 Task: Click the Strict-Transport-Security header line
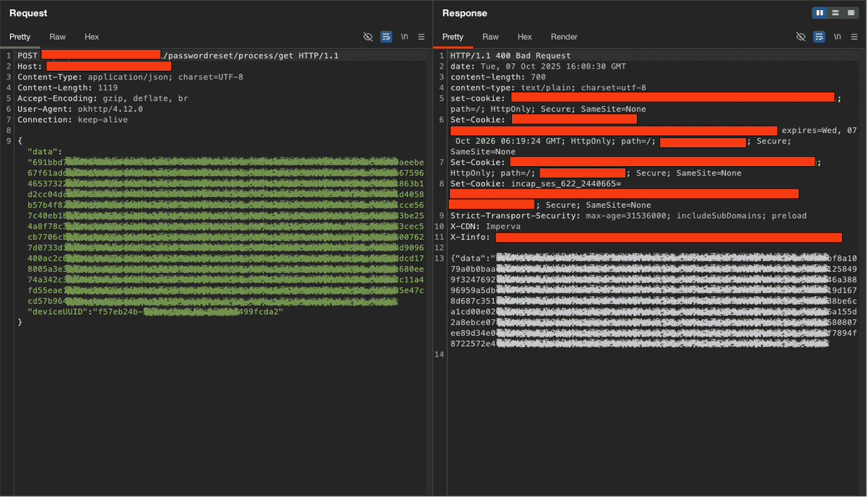tap(628, 215)
